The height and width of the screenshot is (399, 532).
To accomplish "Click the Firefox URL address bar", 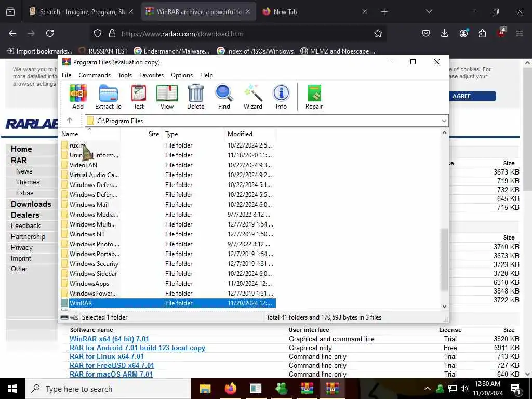I will pyautogui.click(x=237, y=34).
